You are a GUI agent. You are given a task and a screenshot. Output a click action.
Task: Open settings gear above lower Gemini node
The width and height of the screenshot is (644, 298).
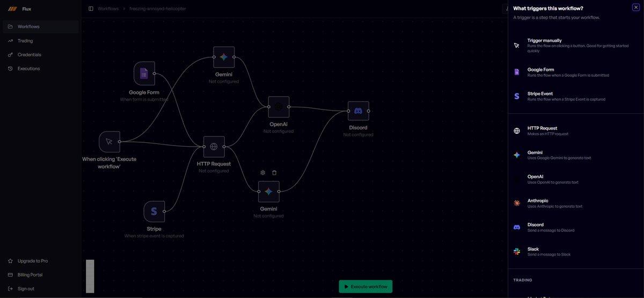(263, 173)
